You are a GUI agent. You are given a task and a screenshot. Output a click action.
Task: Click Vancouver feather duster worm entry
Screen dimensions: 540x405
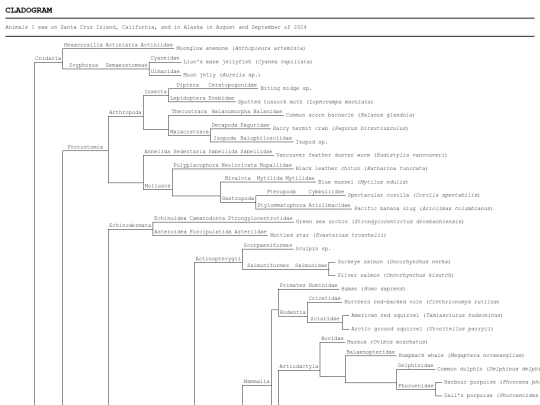(361, 155)
